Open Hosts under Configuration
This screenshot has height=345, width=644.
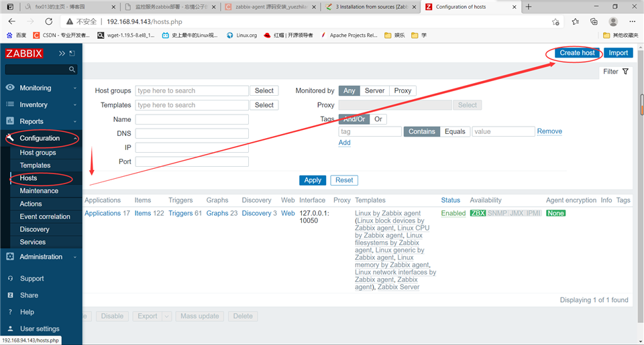pyautogui.click(x=28, y=178)
